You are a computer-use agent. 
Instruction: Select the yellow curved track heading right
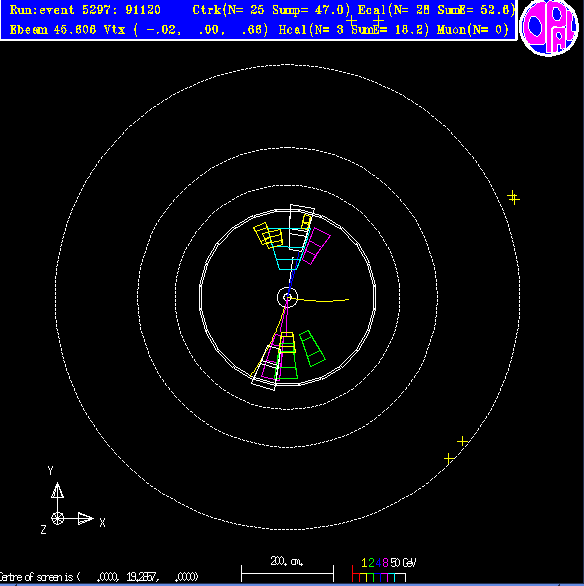click(319, 300)
